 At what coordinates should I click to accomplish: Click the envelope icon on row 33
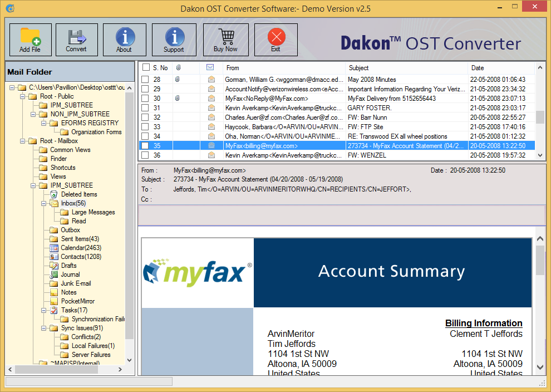211,126
